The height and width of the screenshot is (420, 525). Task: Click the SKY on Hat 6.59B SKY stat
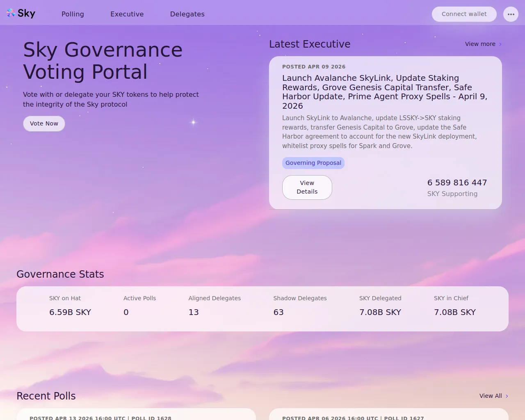click(70, 306)
